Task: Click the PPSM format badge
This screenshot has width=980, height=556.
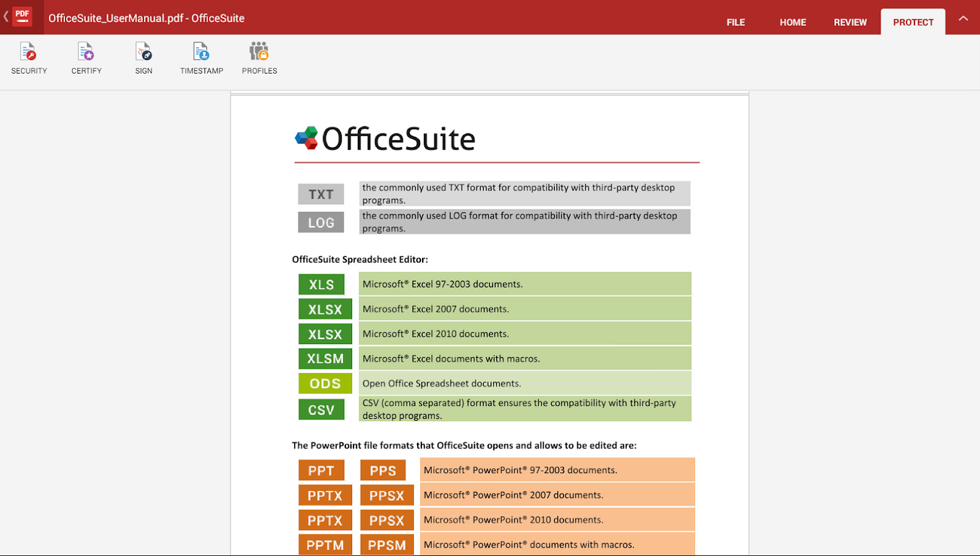Action: [x=387, y=545]
